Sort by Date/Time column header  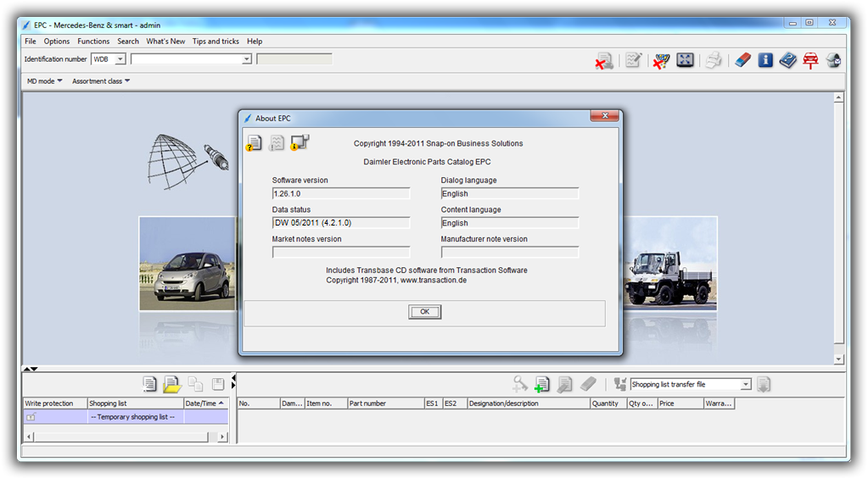pyautogui.click(x=205, y=404)
